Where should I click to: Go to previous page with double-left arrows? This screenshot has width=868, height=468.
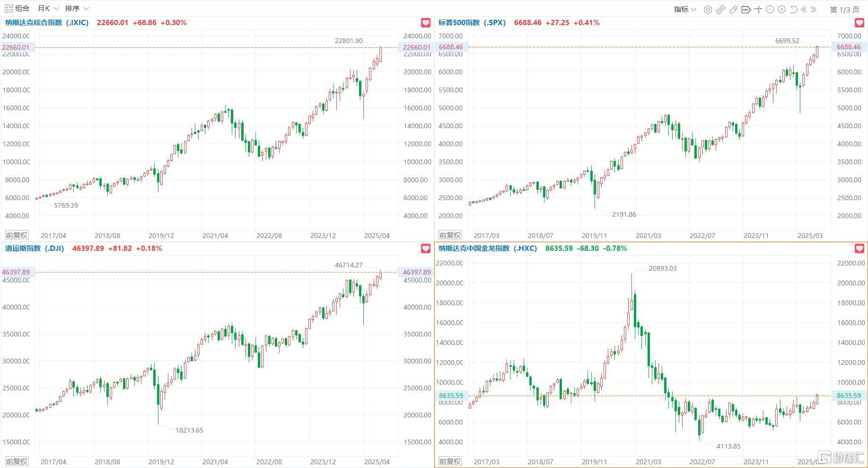click(x=804, y=9)
